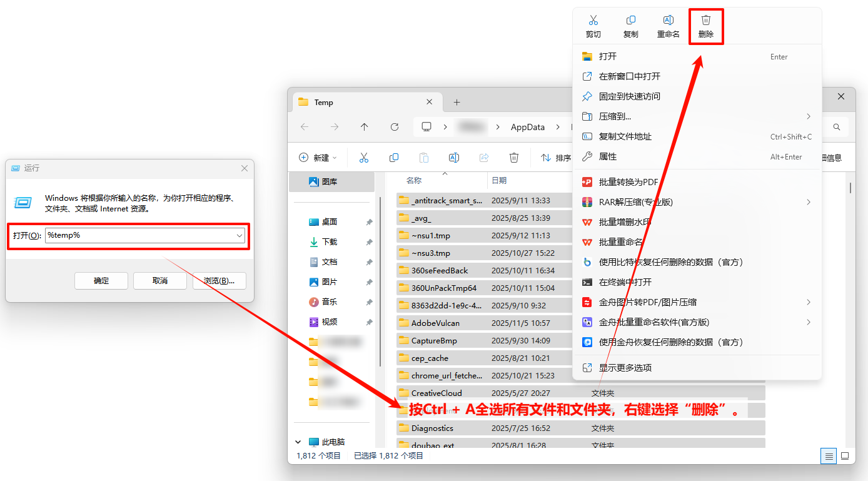This screenshot has width=868, height=481.
Task: Select 在终端中打开 from the context menu
Action: point(625,282)
